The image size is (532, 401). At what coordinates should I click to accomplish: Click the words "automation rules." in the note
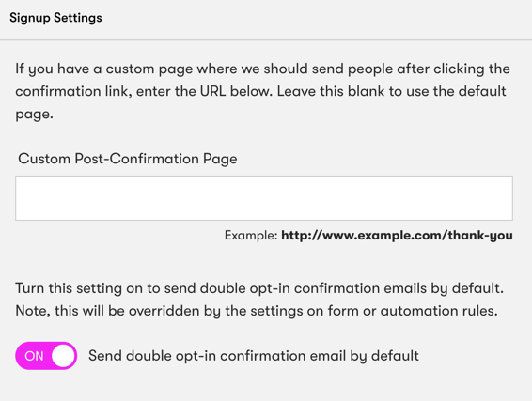439,311
